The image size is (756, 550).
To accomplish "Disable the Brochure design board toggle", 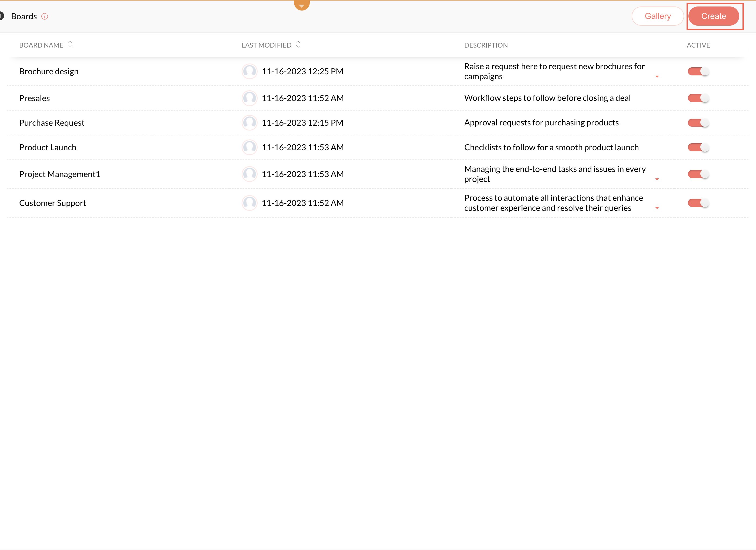I will coord(698,71).
